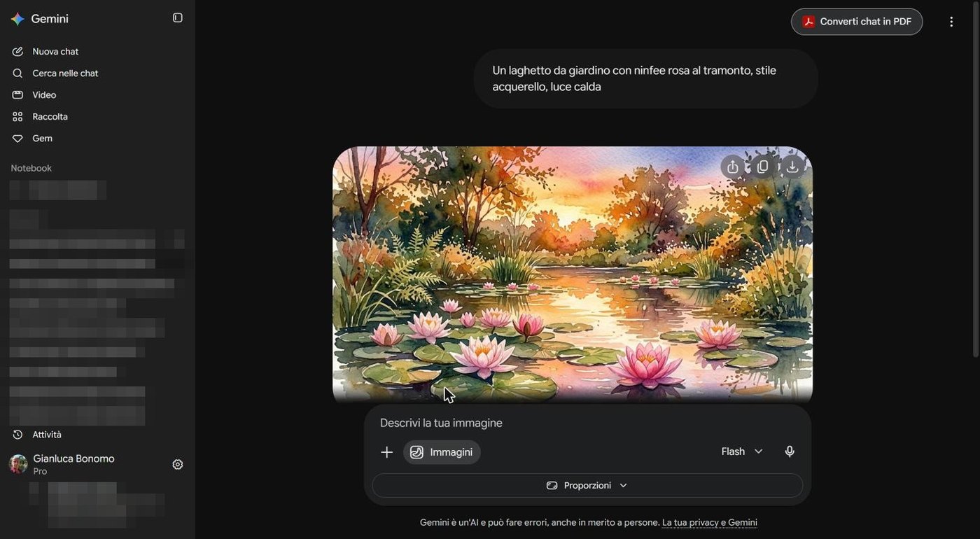Copy the generated image
980x539 pixels.
point(762,167)
